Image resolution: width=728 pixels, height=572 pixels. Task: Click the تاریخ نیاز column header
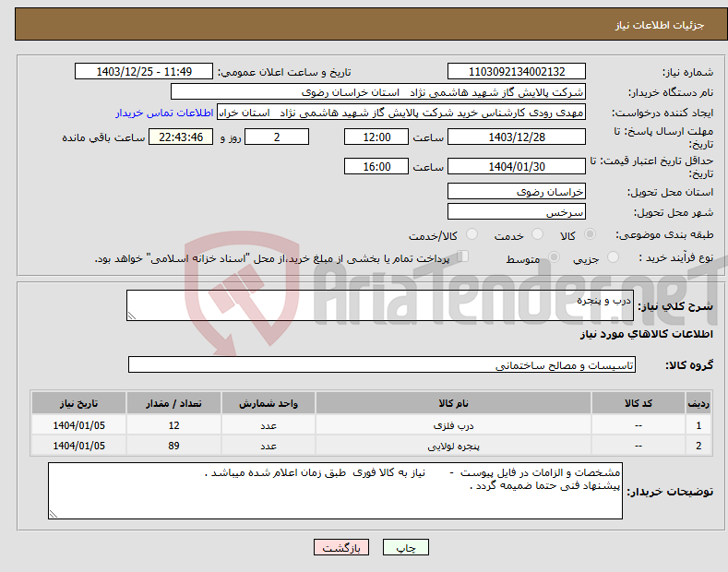[x=79, y=403]
